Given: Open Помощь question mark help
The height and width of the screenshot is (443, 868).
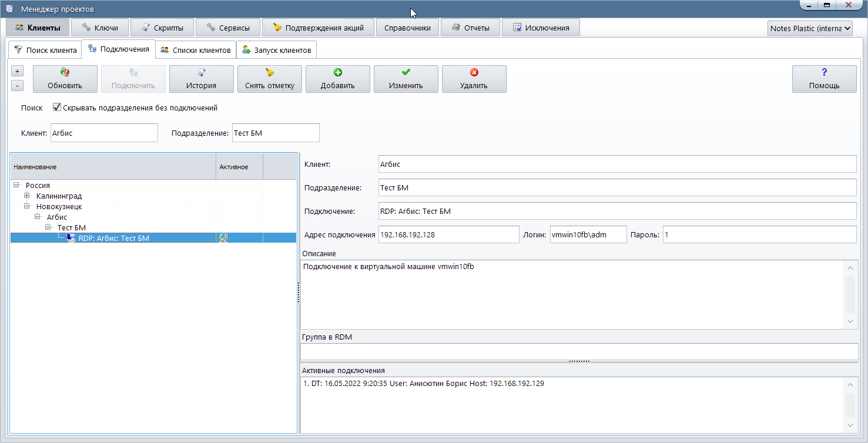Looking at the screenshot, I should click(x=824, y=79).
